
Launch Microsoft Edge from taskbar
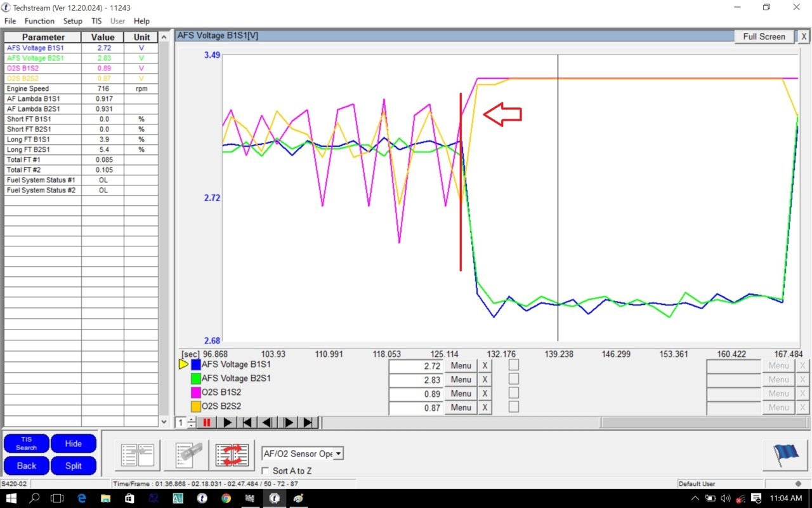82,498
